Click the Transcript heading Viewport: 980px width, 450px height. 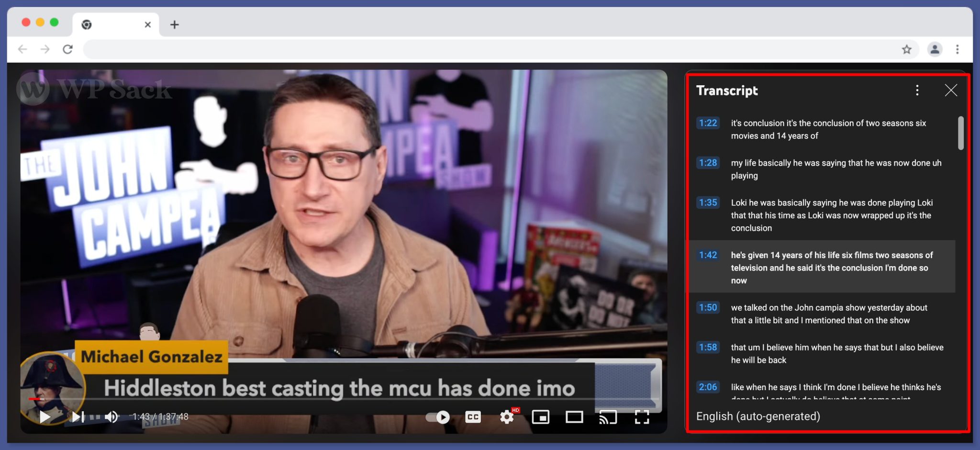pyautogui.click(x=727, y=90)
